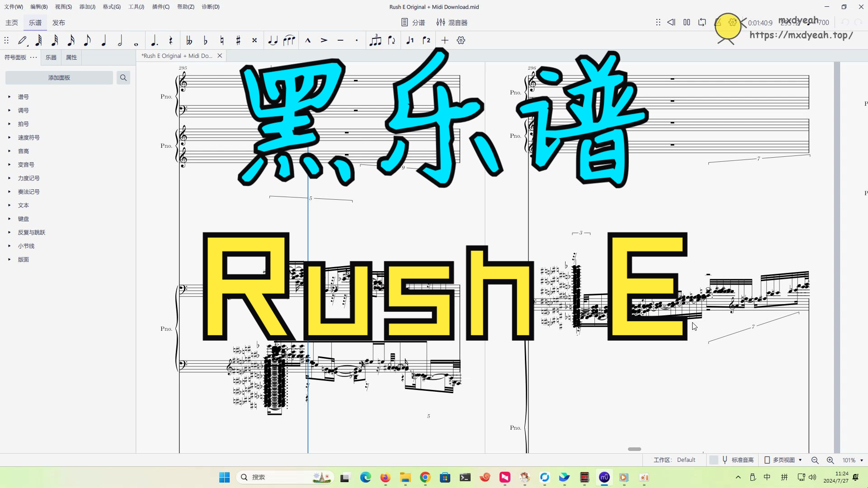
Task: Add more items with plus icon
Action: (445, 41)
